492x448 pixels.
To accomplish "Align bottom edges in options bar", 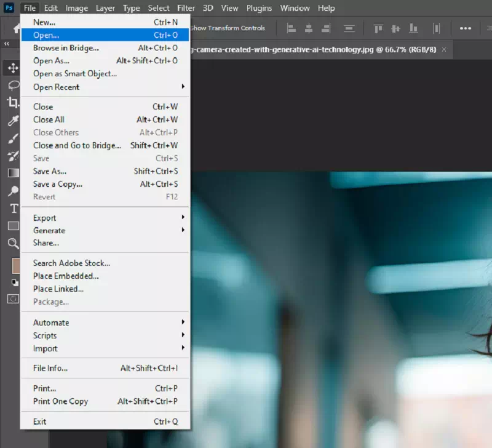I will click(x=413, y=28).
